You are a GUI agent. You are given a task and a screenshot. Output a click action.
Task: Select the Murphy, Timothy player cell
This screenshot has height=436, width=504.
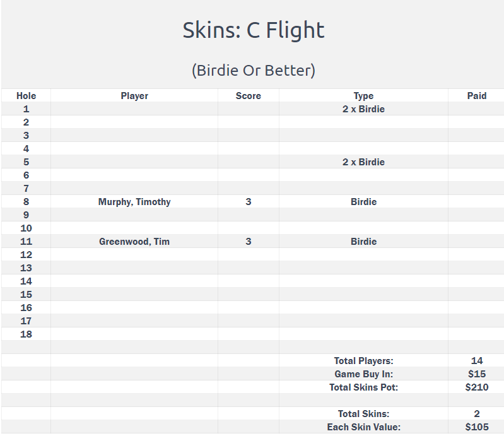pyautogui.click(x=134, y=202)
